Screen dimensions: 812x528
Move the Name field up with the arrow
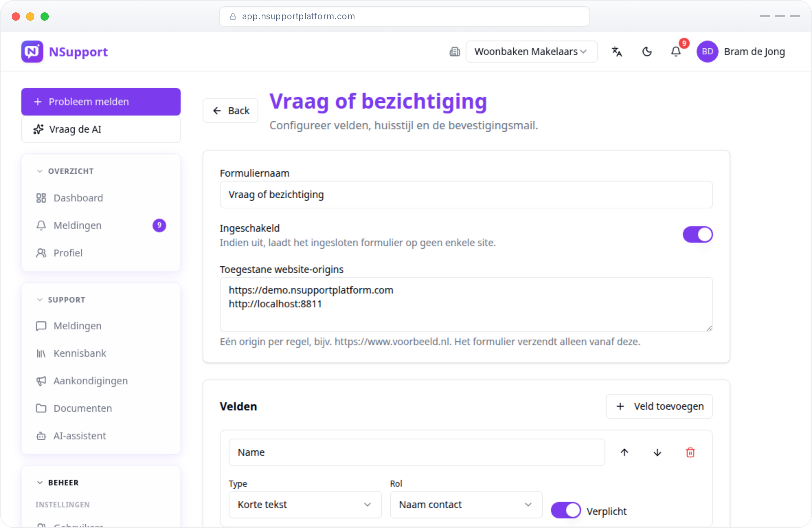point(624,452)
